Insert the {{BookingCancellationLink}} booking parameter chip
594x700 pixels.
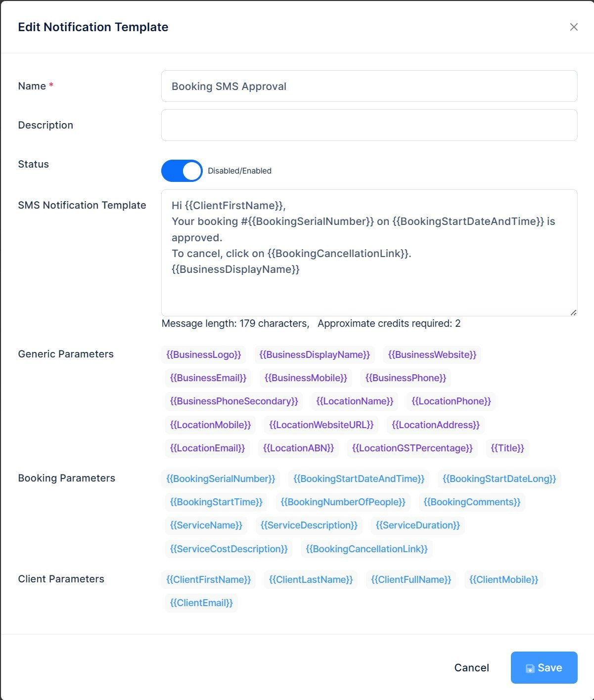click(366, 549)
